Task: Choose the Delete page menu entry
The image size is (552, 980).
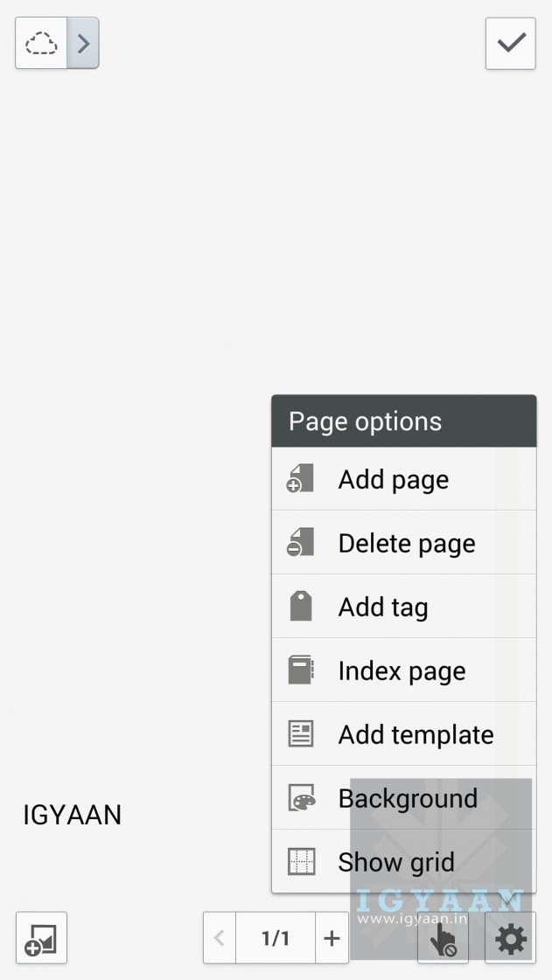Action: (x=407, y=543)
